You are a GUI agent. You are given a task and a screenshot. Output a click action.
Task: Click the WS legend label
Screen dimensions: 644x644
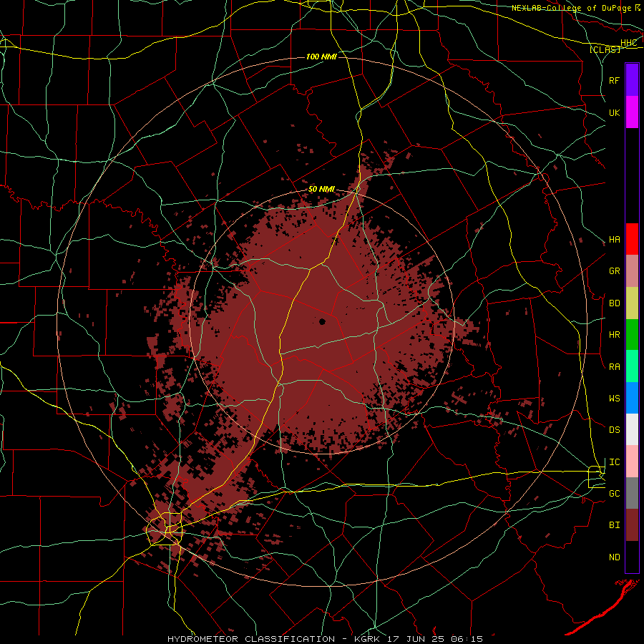614,399
